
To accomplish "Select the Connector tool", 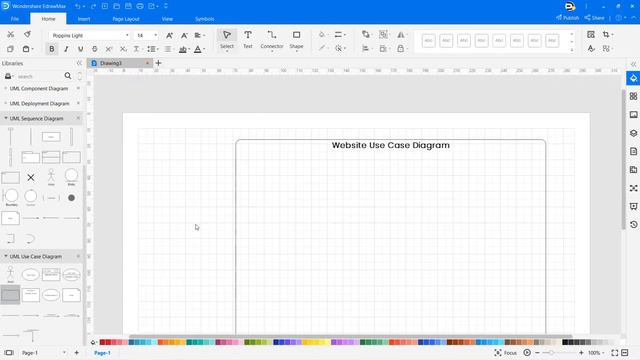I will [x=272, y=39].
